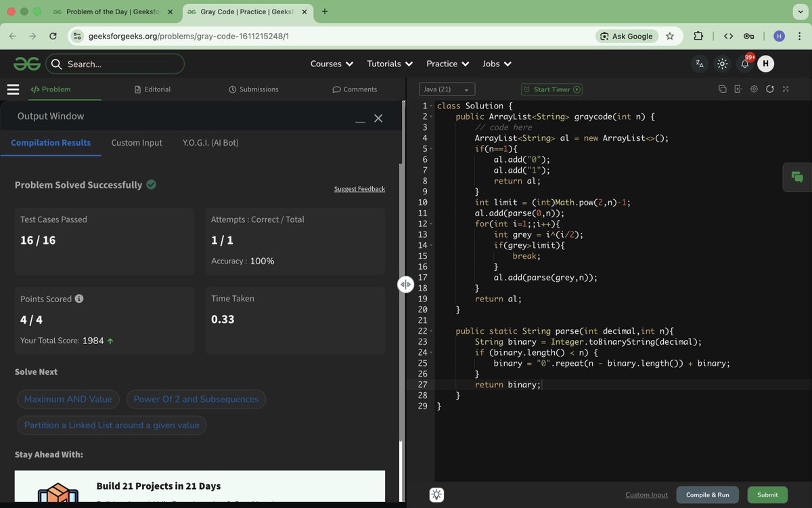The width and height of the screenshot is (812, 508).
Task: Open Partition a Linked List around a given value
Action: tap(112, 425)
